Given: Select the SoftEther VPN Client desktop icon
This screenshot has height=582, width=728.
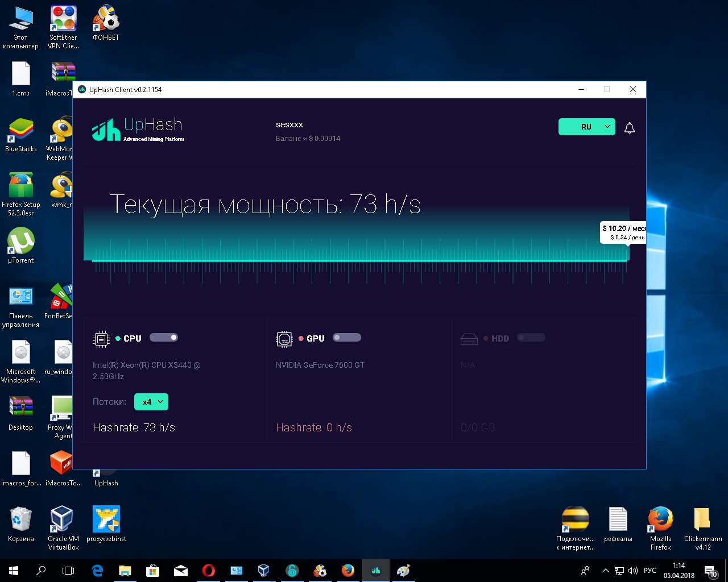Looking at the screenshot, I should pos(63,28).
